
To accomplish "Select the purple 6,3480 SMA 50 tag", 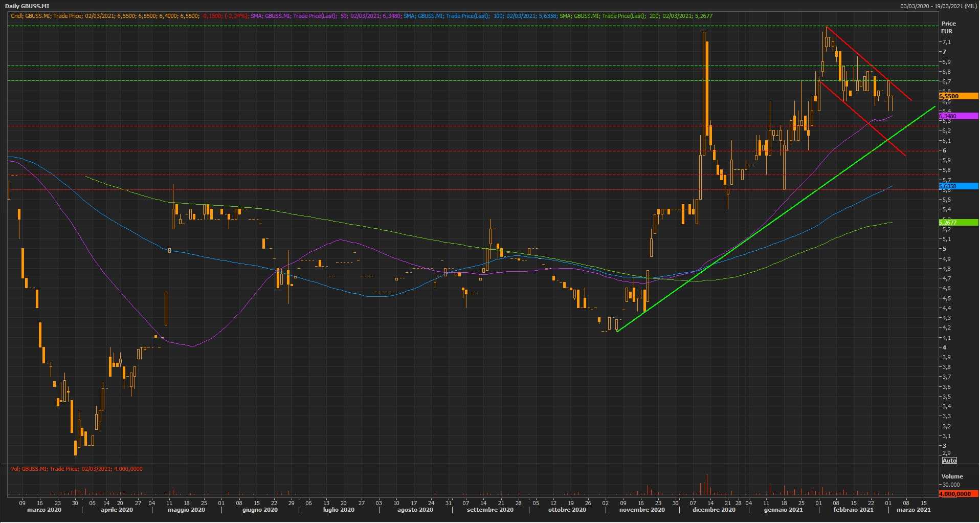I will (x=958, y=117).
